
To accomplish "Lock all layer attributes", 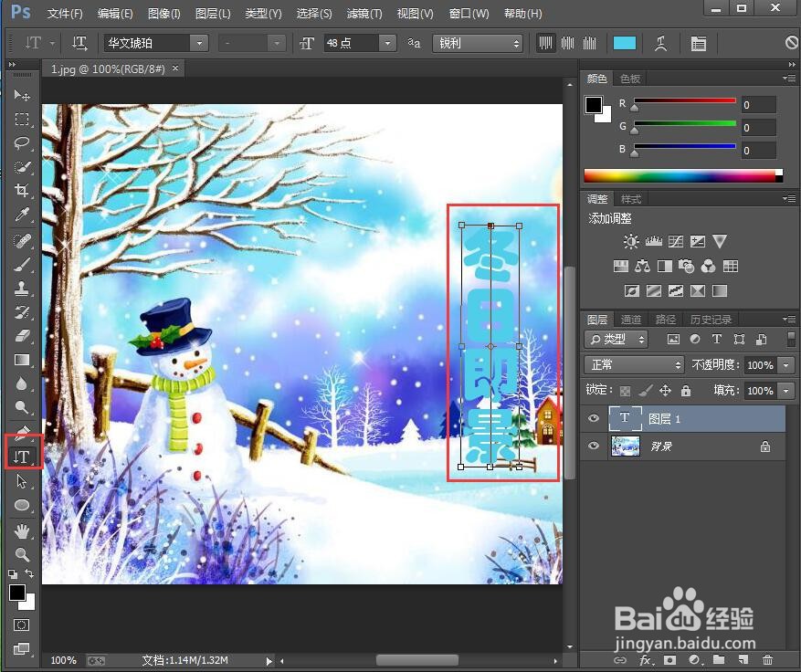I will [686, 391].
